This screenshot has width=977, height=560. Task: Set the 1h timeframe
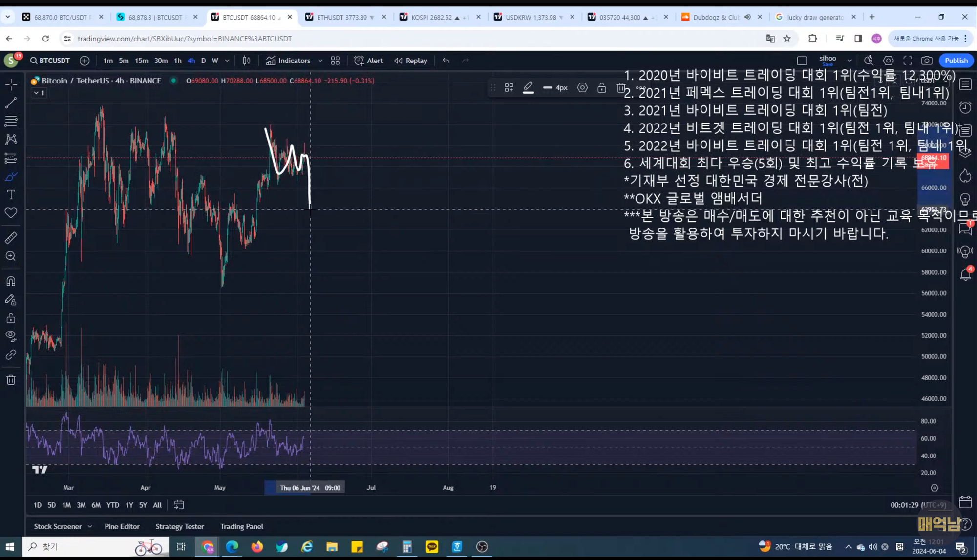pyautogui.click(x=177, y=61)
